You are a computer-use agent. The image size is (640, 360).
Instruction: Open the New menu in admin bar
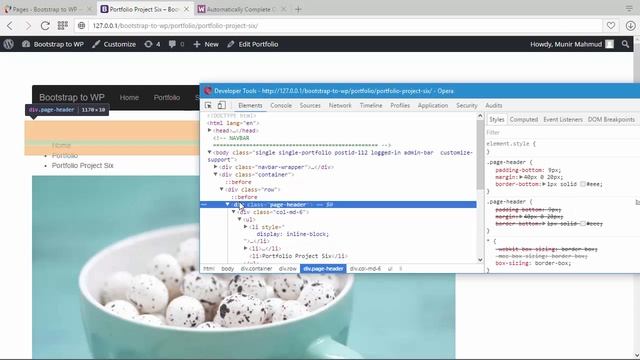coord(206,44)
